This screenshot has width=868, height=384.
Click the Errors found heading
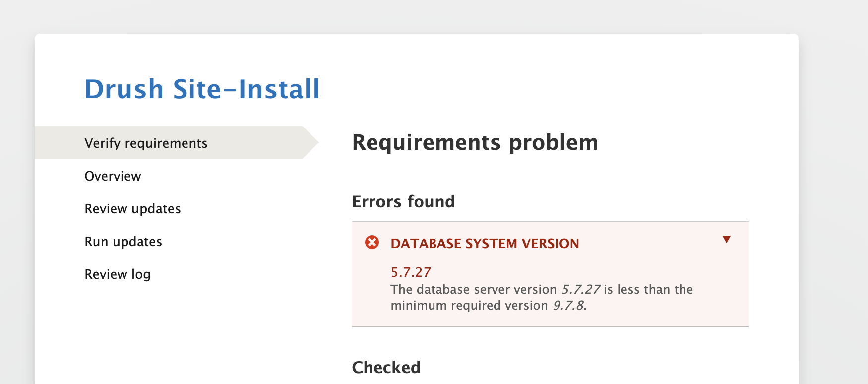coord(403,201)
